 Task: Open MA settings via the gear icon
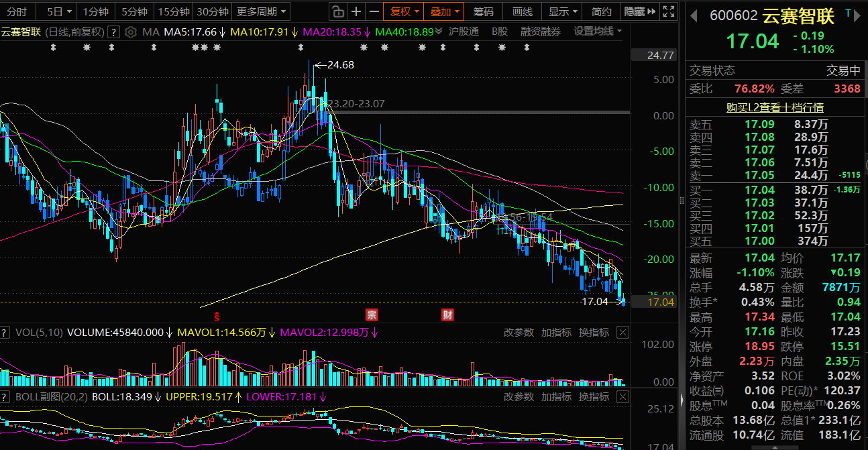point(131,32)
